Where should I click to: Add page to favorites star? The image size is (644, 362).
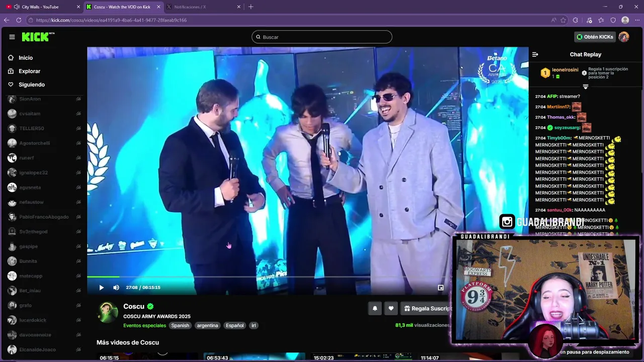(x=563, y=20)
